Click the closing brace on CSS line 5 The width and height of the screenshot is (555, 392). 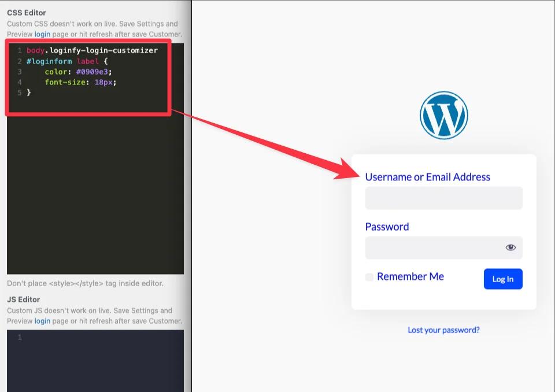(29, 93)
